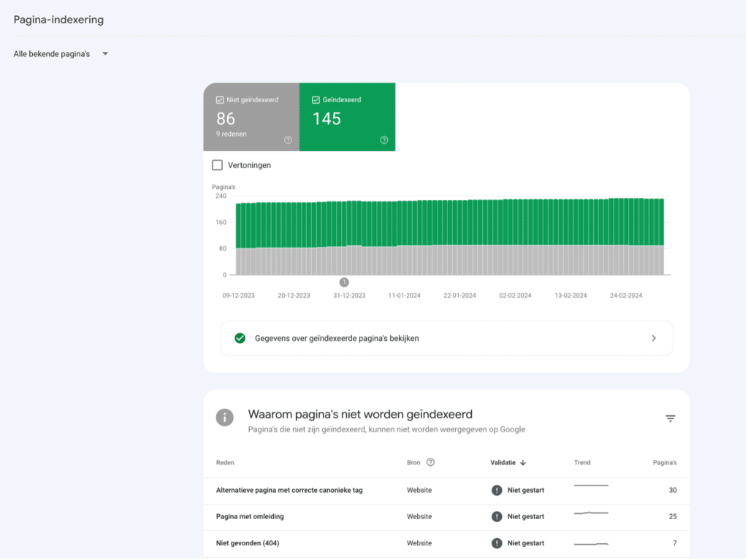Click help icon next to Bron column

coord(430,462)
